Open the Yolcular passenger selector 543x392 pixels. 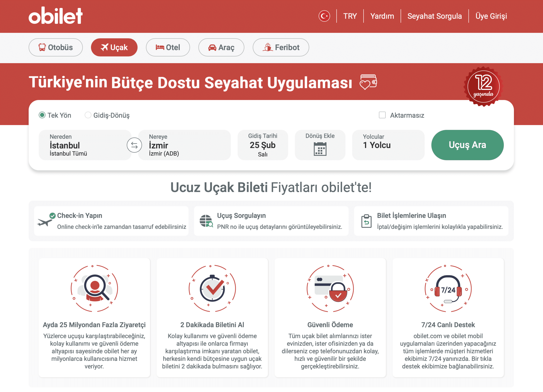point(388,145)
